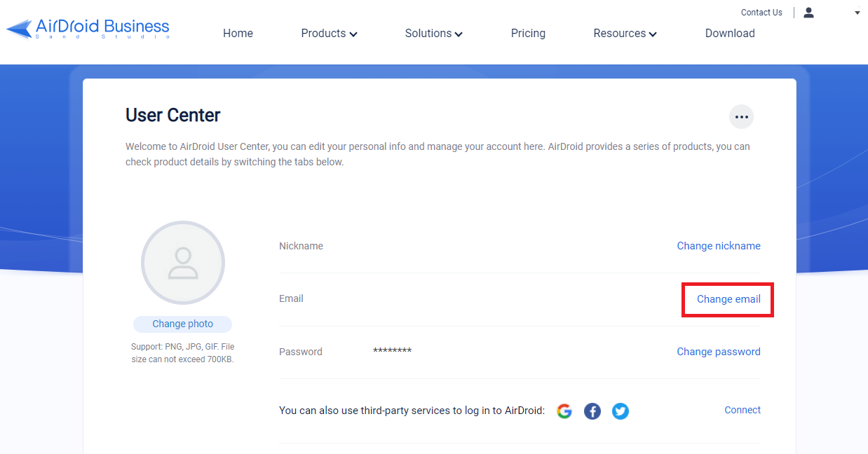Viewport: 868px width, 454px height.
Task: Click the Contact Us link
Action: click(x=761, y=13)
